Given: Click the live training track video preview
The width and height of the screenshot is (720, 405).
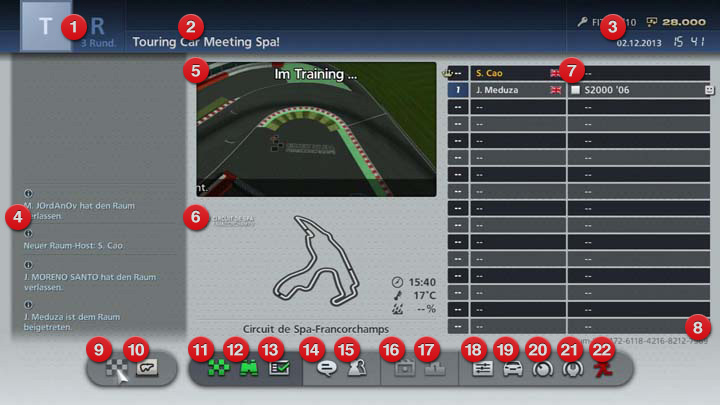Looking at the screenshot, I should point(316,130).
